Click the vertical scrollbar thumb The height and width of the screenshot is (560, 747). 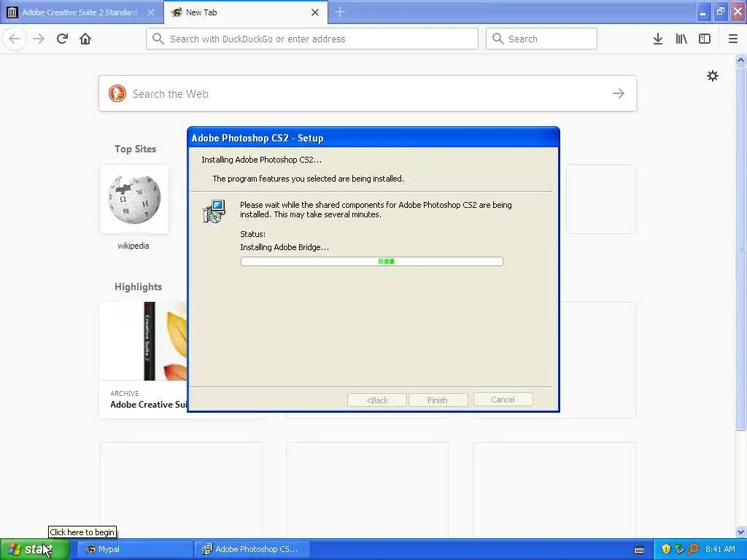(740, 248)
